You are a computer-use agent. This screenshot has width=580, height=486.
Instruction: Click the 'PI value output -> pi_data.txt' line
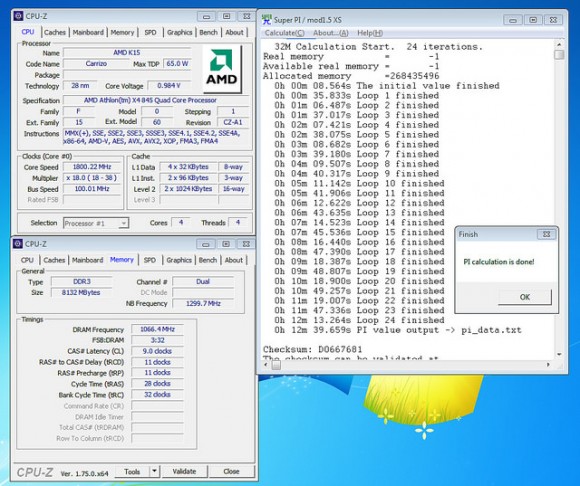tap(398, 330)
